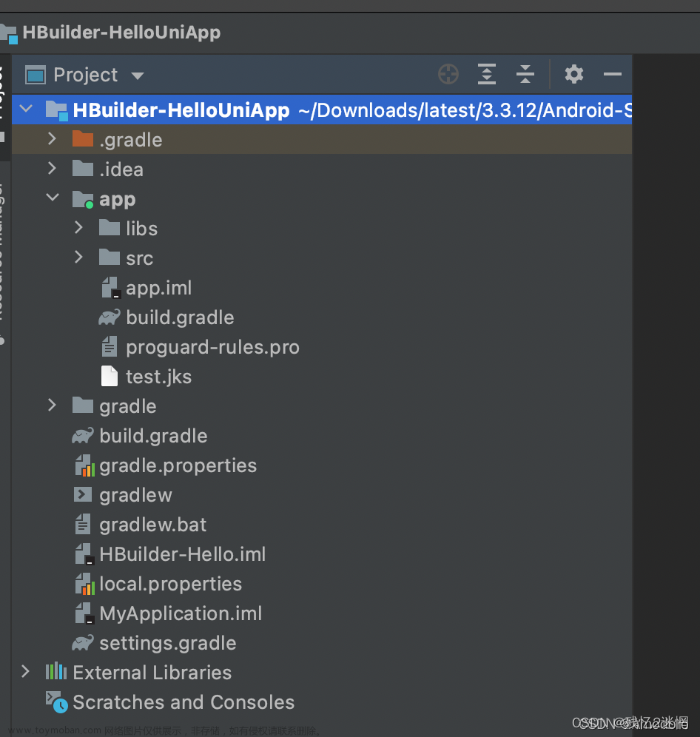Select the .idea folder name

coord(121,169)
